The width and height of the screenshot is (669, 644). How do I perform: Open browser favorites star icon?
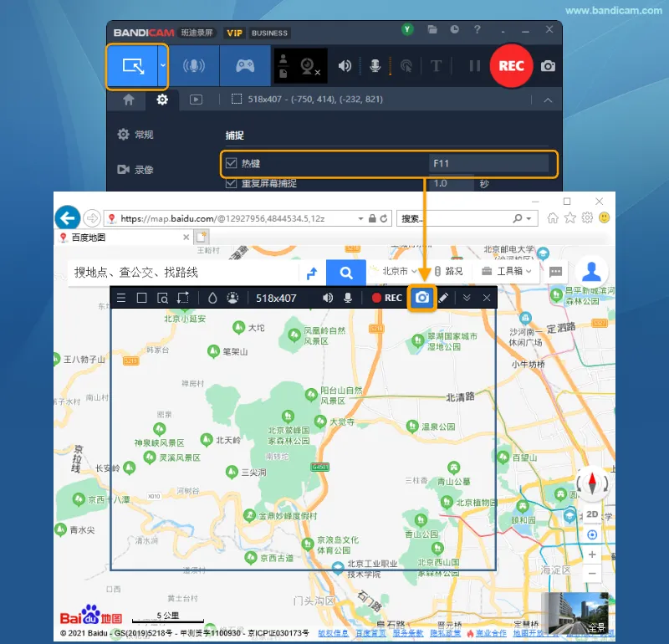570,218
